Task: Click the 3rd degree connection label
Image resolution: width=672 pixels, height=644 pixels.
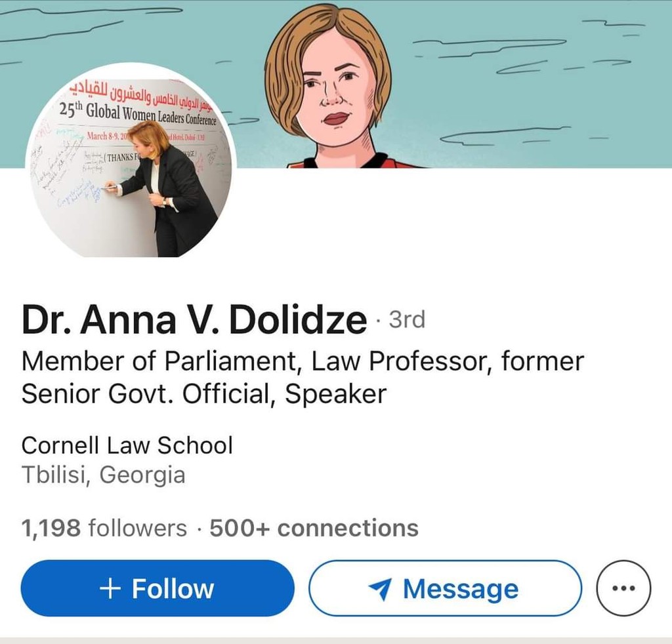Action: click(x=407, y=320)
